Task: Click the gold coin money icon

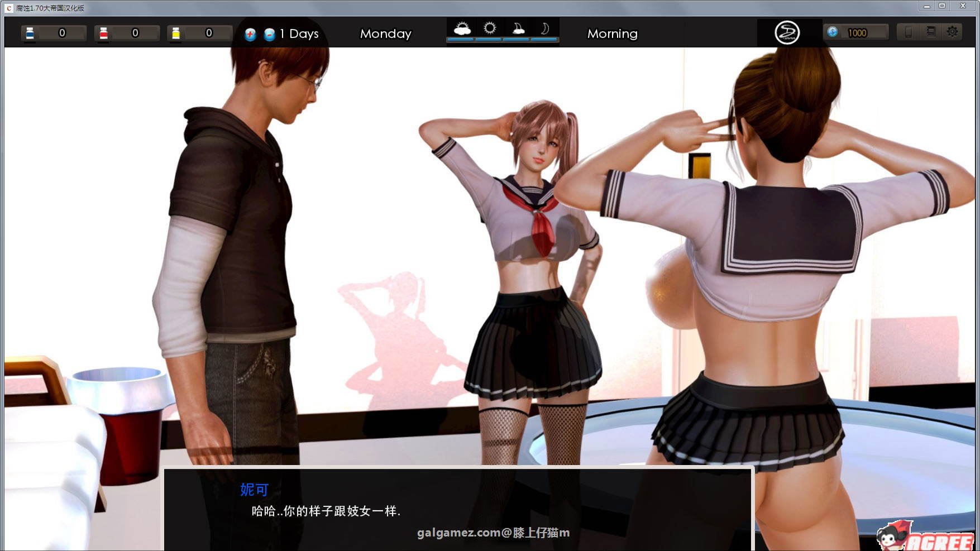Action: tap(831, 32)
